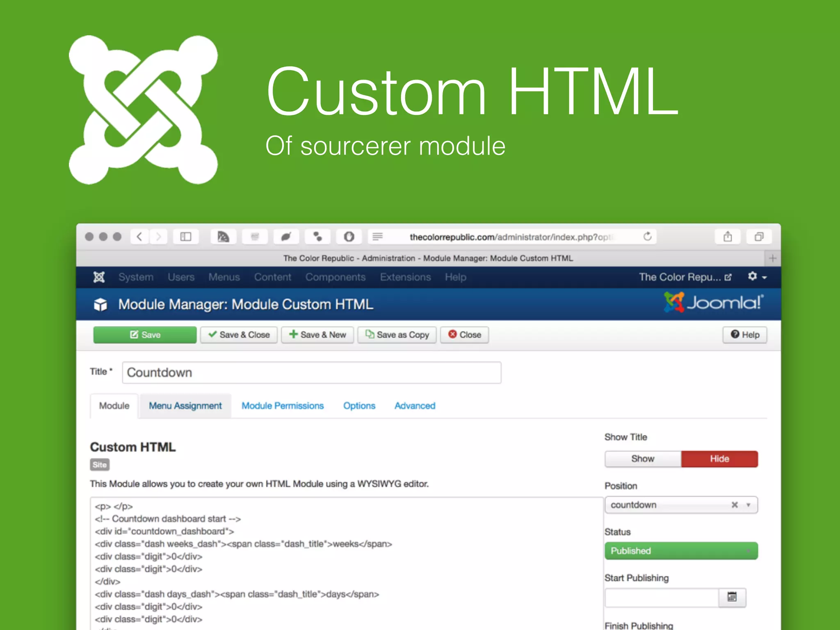Open the Components menu

[x=335, y=277]
